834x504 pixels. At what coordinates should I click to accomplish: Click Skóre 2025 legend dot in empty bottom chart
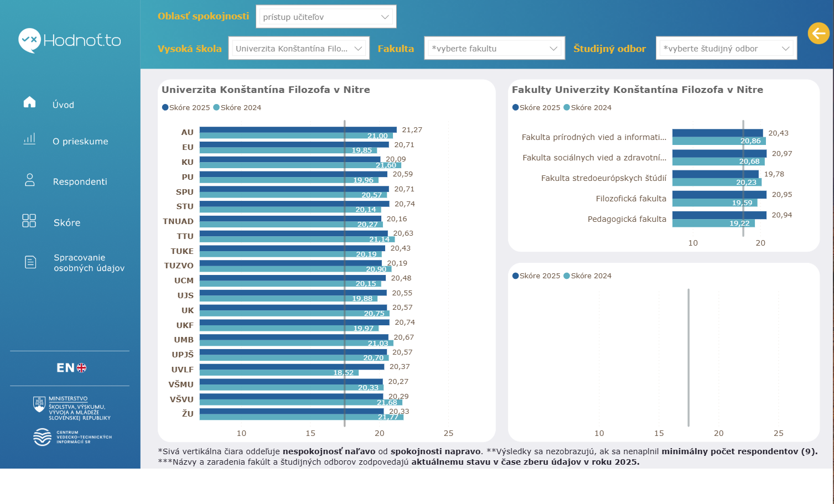click(516, 276)
